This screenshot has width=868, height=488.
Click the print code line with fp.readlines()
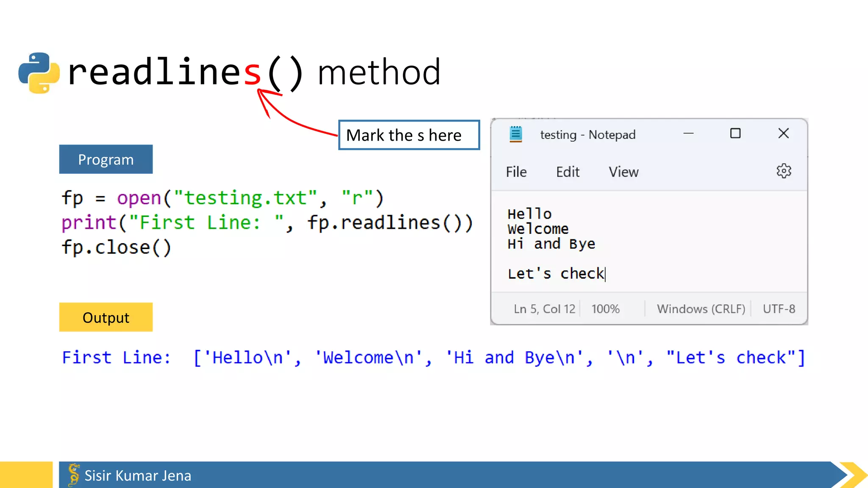[267, 223]
